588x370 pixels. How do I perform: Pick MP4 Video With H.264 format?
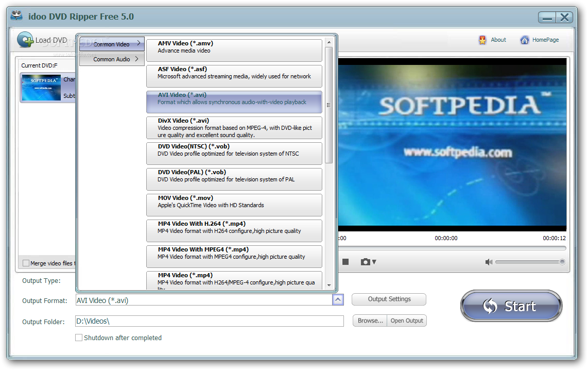(234, 231)
